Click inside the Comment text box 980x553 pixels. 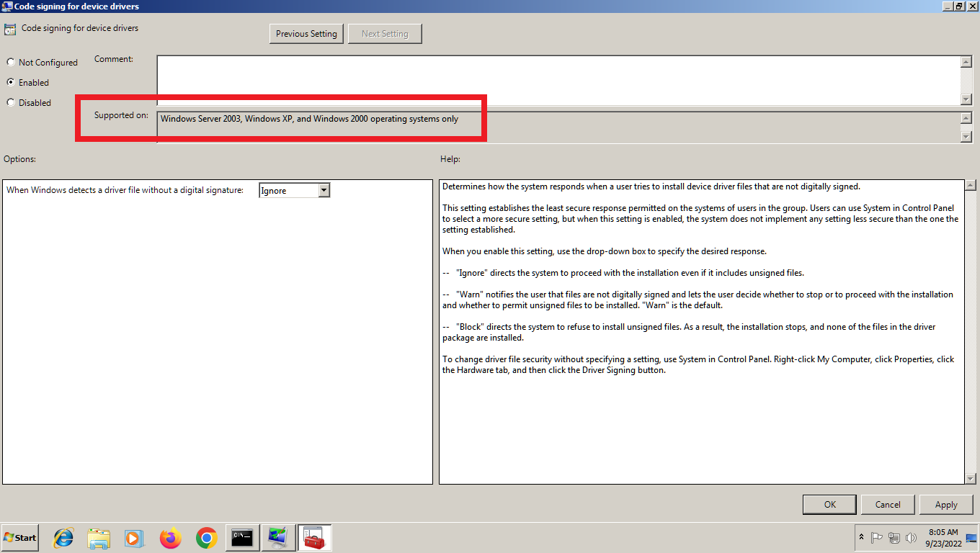[558, 81]
